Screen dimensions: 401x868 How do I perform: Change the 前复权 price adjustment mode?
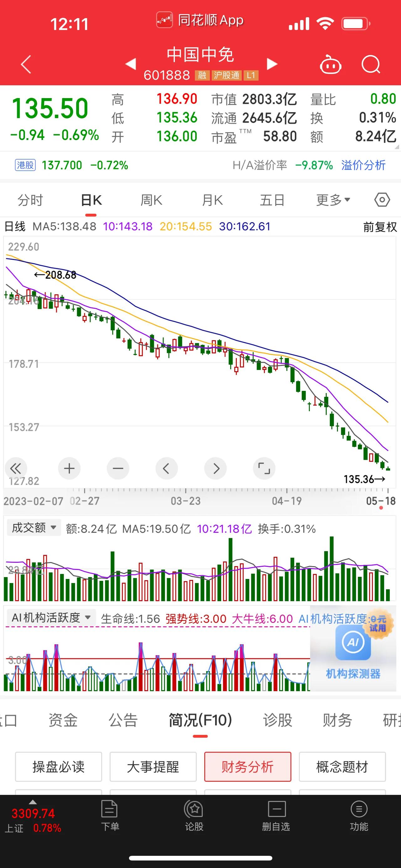pos(380,227)
